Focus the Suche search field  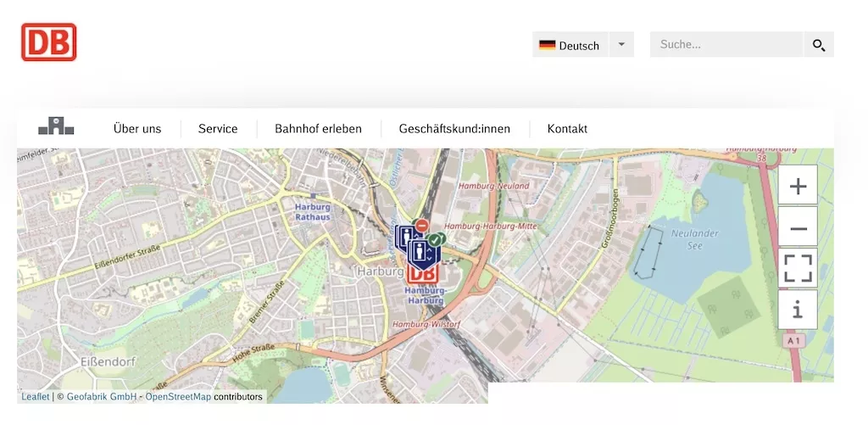[726, 45]
